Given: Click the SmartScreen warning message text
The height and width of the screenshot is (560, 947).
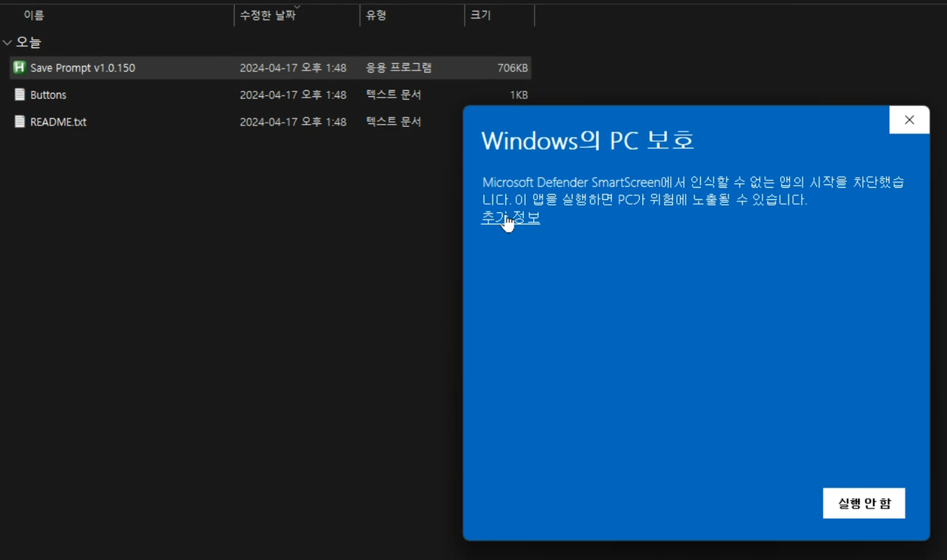Looking at the screenshot, I should click(693, 191).
